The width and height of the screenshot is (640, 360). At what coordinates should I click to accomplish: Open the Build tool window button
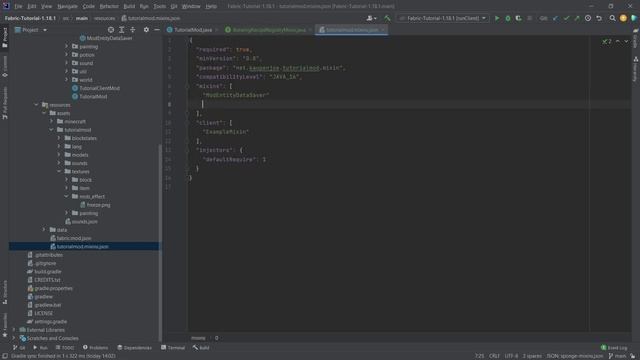[201, 348]
